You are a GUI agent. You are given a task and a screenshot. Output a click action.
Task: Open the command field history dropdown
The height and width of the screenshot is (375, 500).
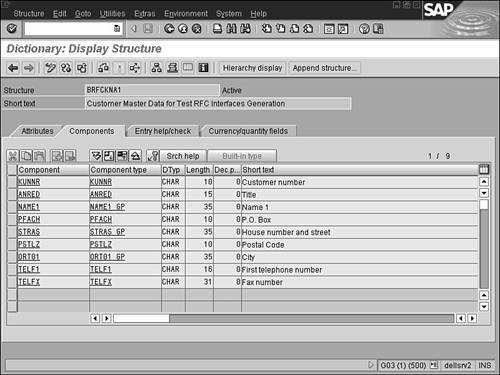pyautogui.click(x=117, y=29)
